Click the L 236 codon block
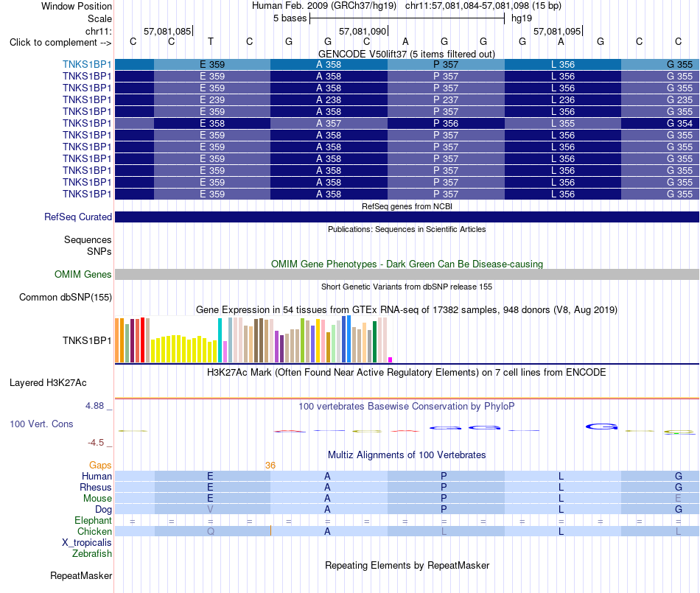Image resolution: width=700 pixels, height=593 pixels. coord(562,100)
